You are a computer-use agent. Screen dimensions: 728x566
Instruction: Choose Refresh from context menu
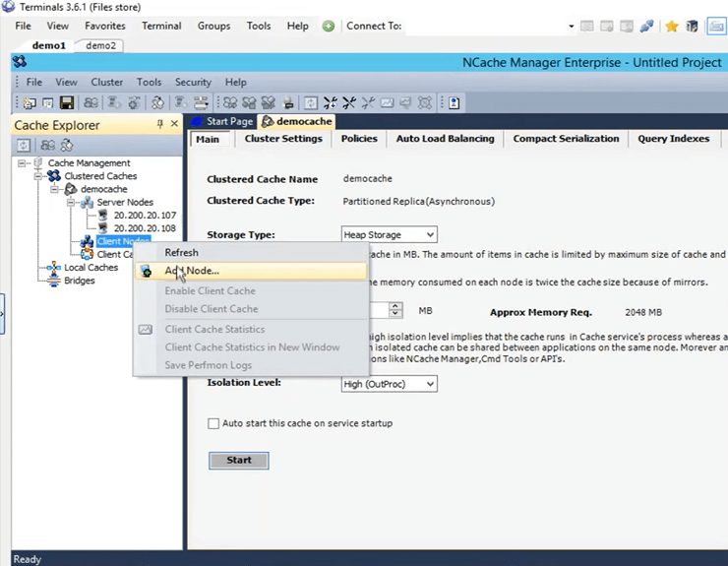(251, 253)
